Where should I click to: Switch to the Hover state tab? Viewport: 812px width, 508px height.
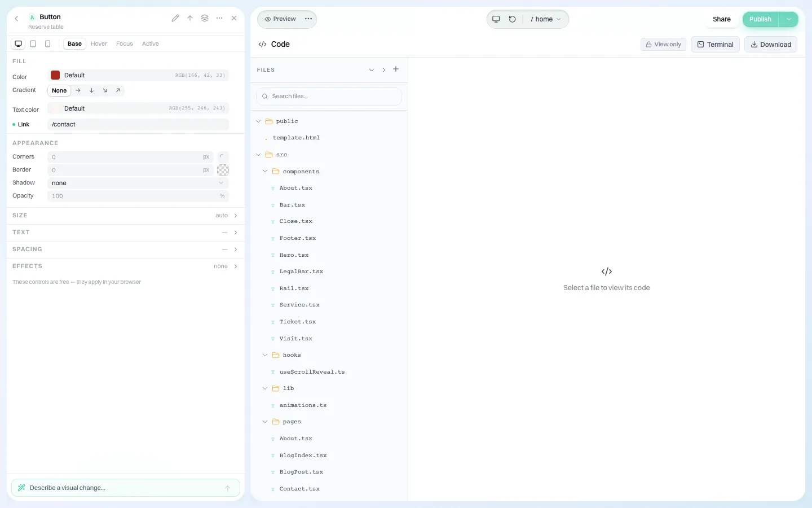click(x=99, y=43)
